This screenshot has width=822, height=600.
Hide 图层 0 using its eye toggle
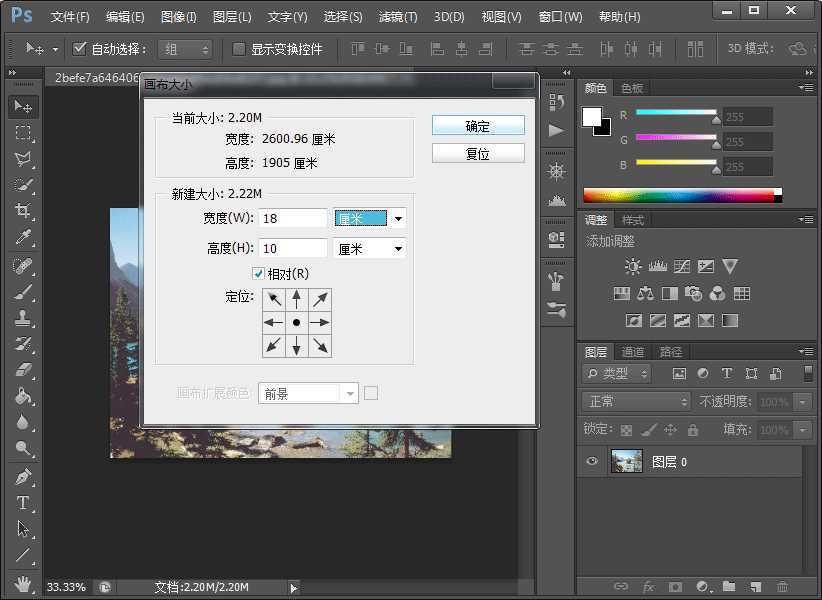(x=590, y=461)
